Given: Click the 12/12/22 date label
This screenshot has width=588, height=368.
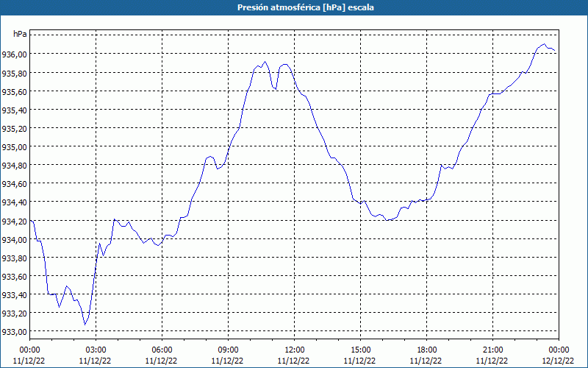Looking at the screenshot, I should coord(558,361).
